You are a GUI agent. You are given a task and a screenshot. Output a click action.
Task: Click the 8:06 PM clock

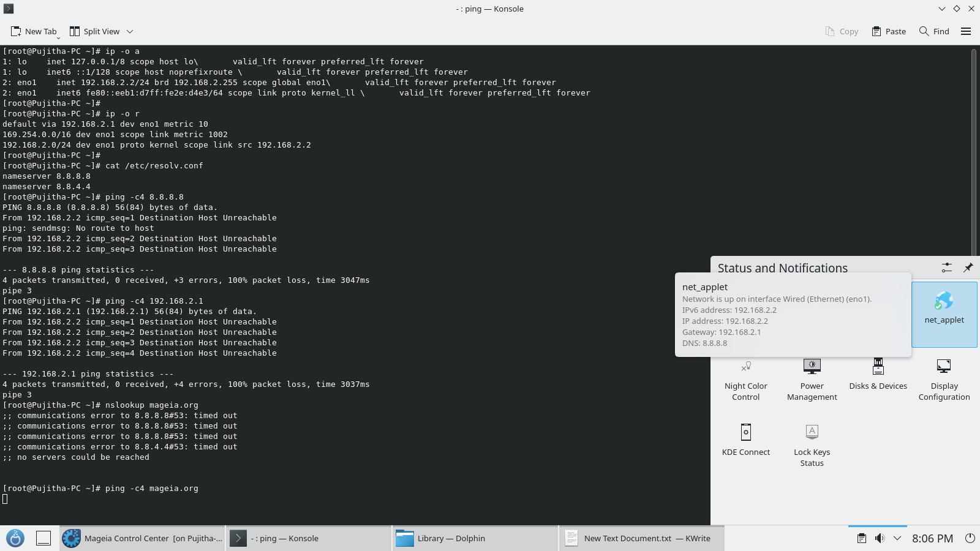[x=932, y=538]
